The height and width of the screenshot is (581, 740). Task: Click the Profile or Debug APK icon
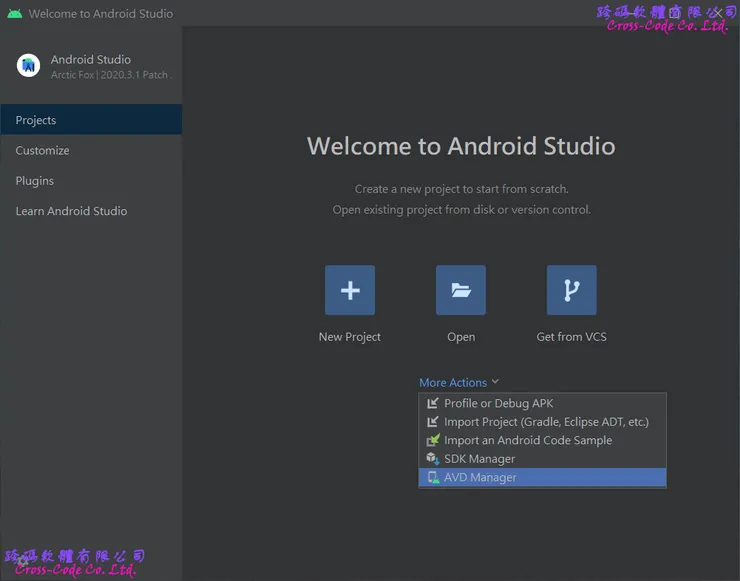point(433,403)
